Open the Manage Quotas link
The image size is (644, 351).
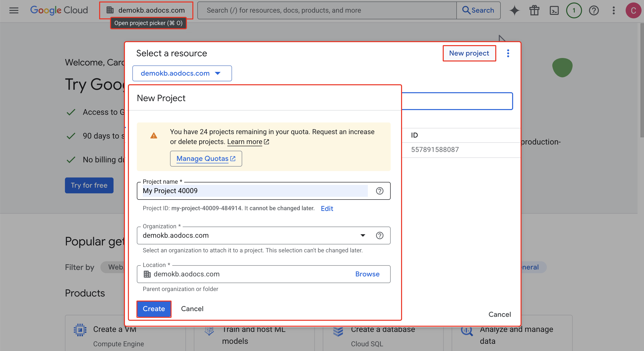(x=206, y=158)
